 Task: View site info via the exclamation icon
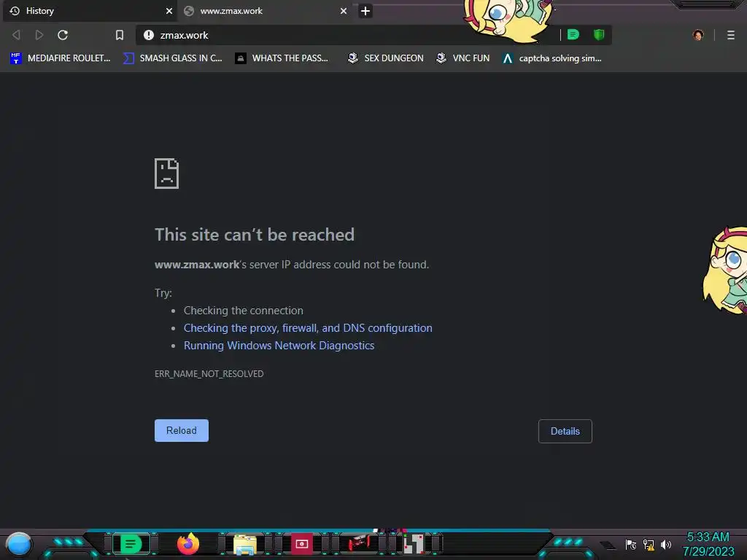[149, 35]
